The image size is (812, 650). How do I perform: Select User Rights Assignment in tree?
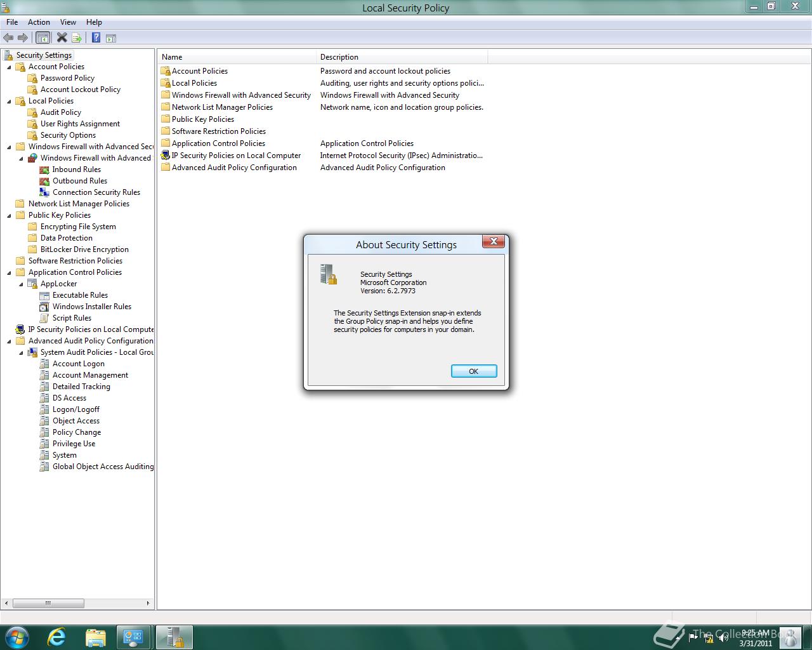click(x=80, y=124)
